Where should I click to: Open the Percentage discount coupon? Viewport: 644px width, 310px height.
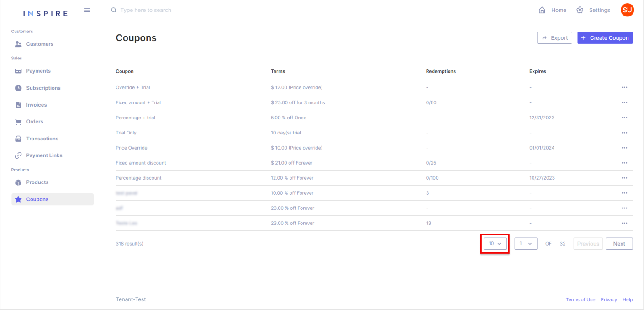point(139,178)
